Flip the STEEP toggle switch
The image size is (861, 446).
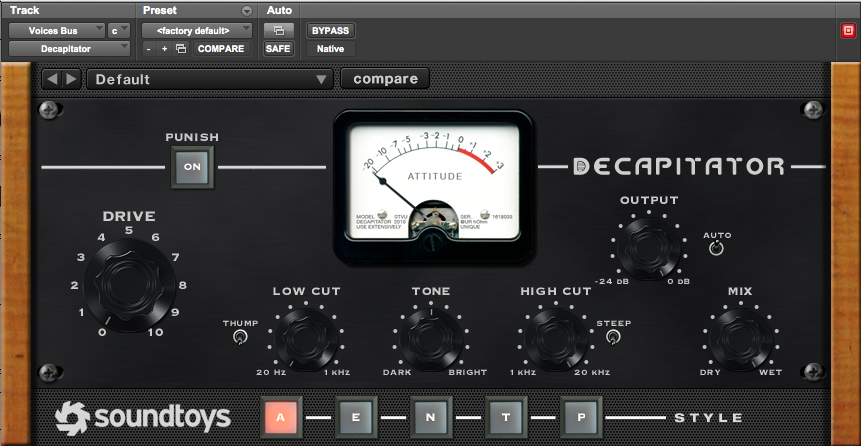(x=613, y=337)
